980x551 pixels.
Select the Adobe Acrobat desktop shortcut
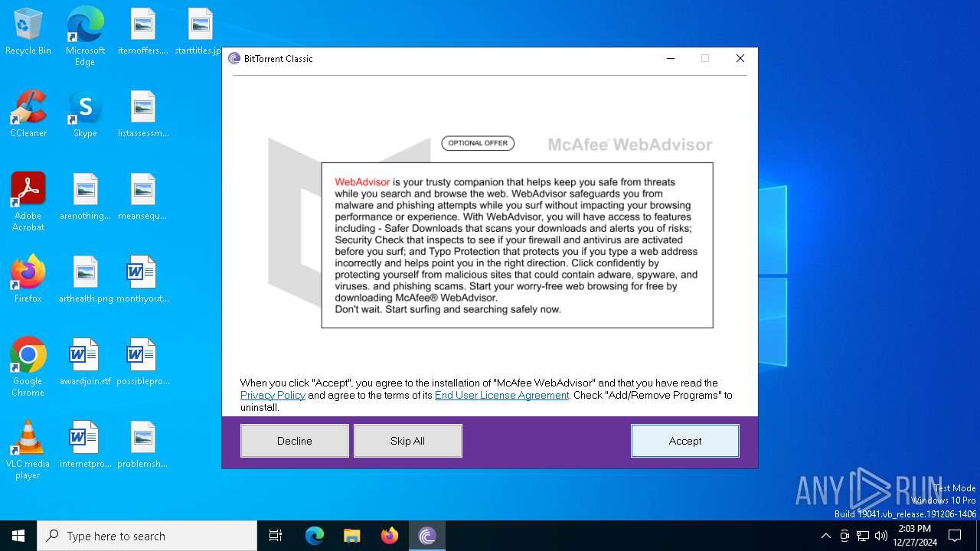[28, 202]
